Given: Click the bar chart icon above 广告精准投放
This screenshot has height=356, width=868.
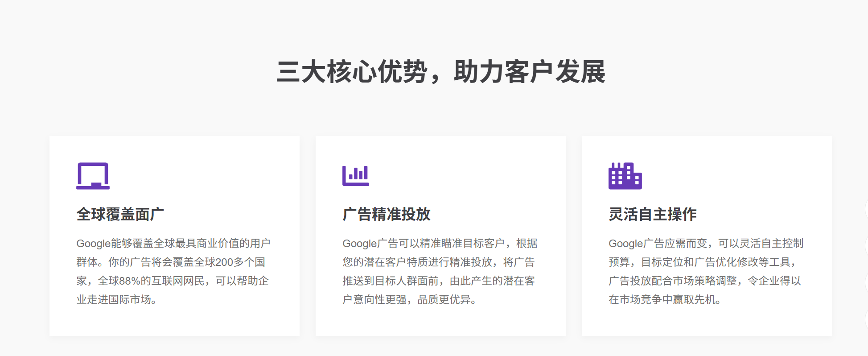Looking at the screenshot, I should tap(355, 176).
